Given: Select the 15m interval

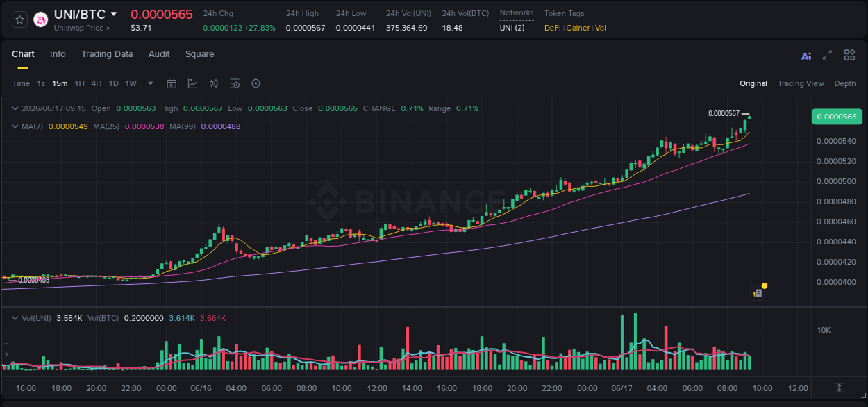Looking at the screenshot, I should point(60,83).
